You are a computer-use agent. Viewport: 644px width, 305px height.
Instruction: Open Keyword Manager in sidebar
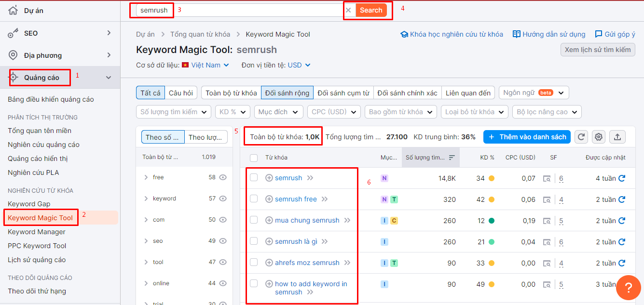coord(37,232)
